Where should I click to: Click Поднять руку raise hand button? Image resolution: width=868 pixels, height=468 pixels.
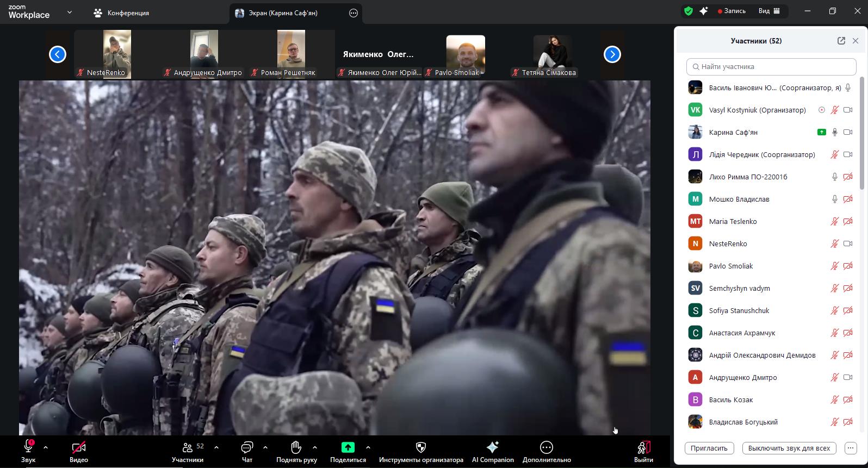296,452
